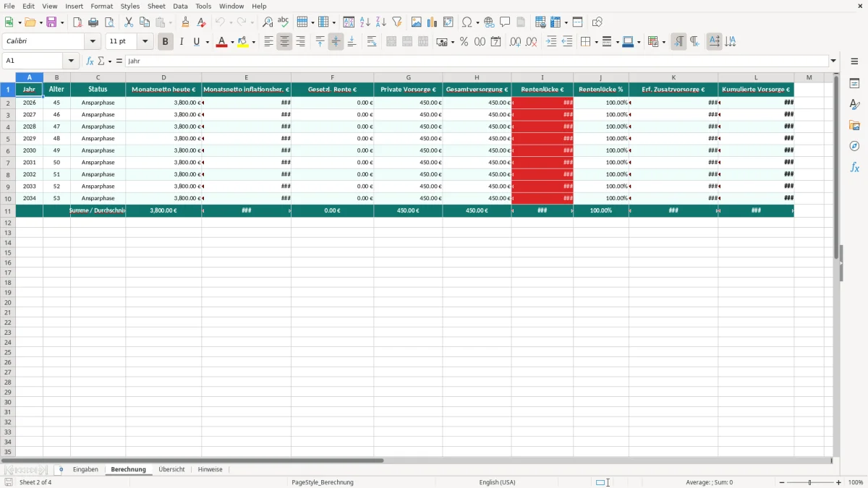The width and height of the screenshot is (868, 488).
Task: Insert an image
Action: pyautogui.click(x=417, y=22)
